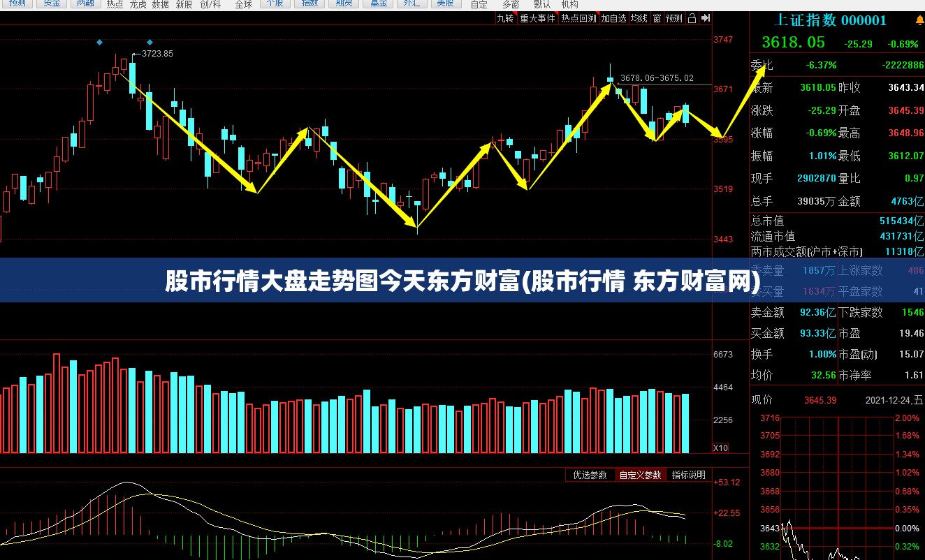
Task: Switch to the 指数 tab
Action: [309, 3]
